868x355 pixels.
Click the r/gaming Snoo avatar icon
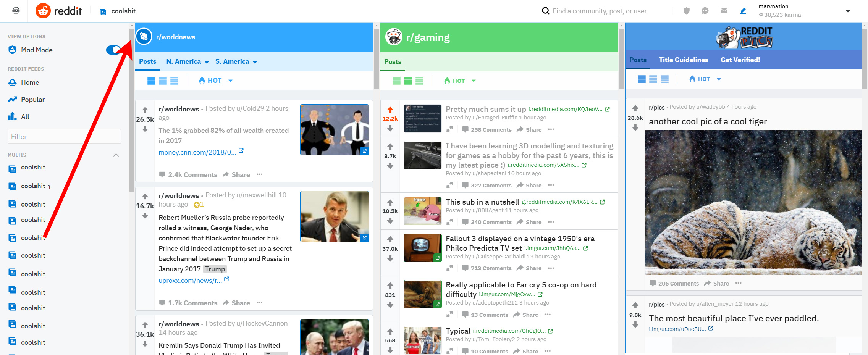[394, 37]
